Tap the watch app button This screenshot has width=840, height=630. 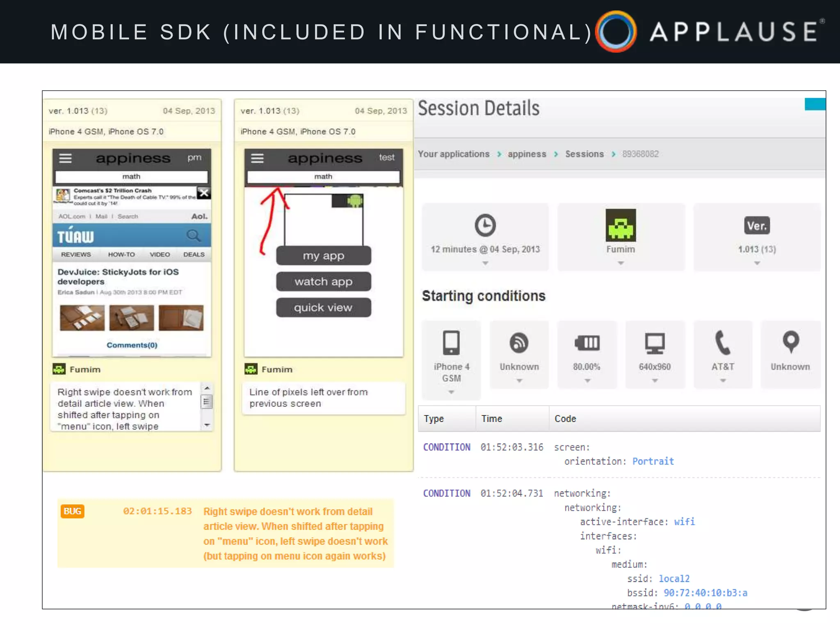click(323, 282)
